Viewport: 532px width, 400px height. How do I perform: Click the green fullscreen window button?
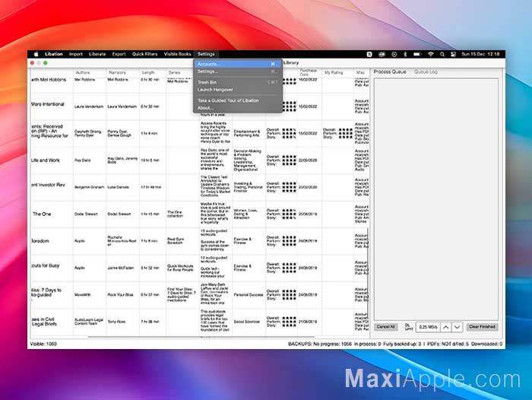[45, 63]
